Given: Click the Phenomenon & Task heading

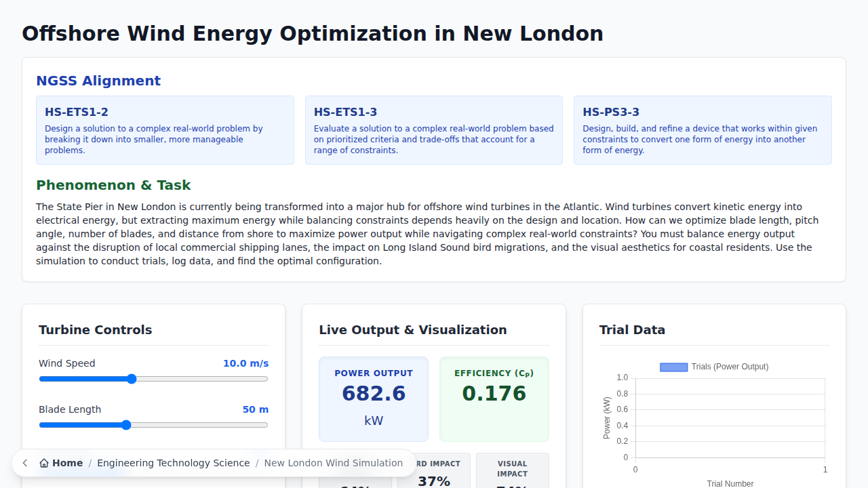Looking at the screenshot, I should point(113,185).
